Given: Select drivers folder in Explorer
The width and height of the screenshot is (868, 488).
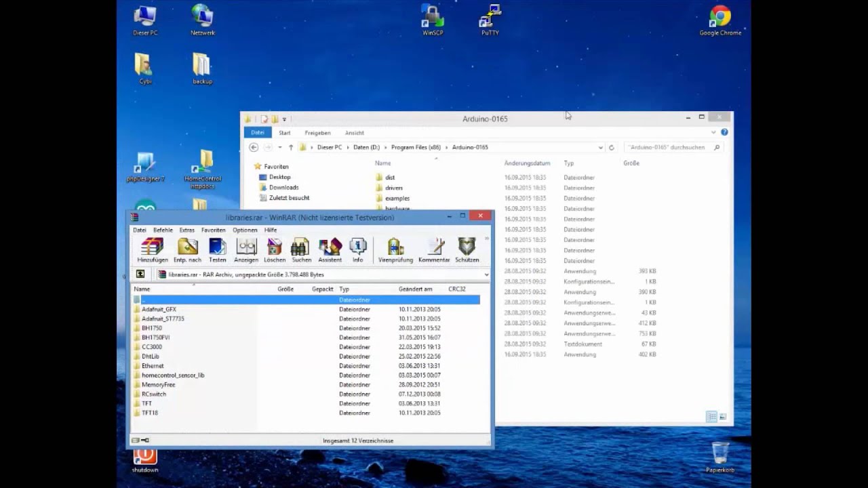Looking at the screenshot, I should pos(393,188).
